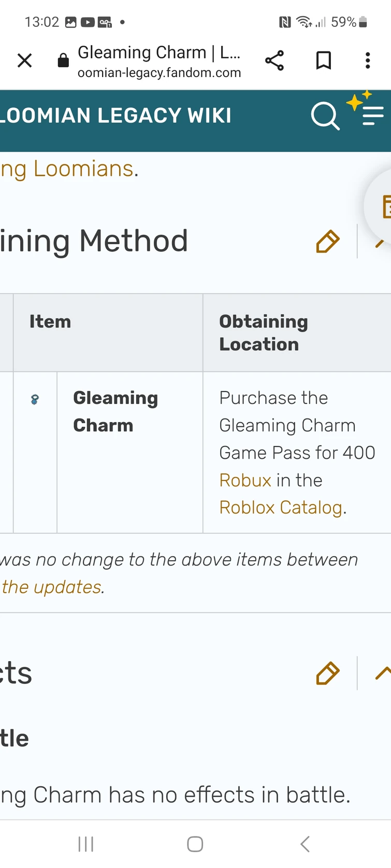Image resolution: width=391 pixels, height=868 pixels.
Task: Open the Roblox Catalog link
Action: tap(281, 508)
